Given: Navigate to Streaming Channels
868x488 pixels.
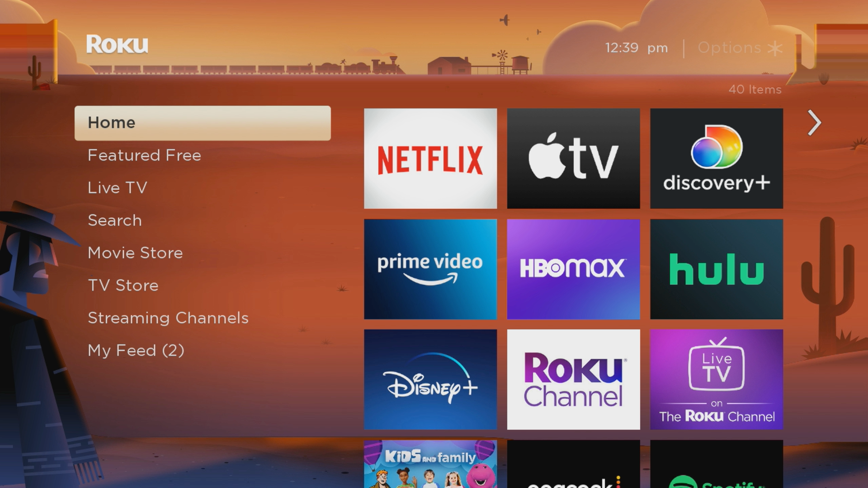Looking at the screenshot, I should tap(168, 317).
